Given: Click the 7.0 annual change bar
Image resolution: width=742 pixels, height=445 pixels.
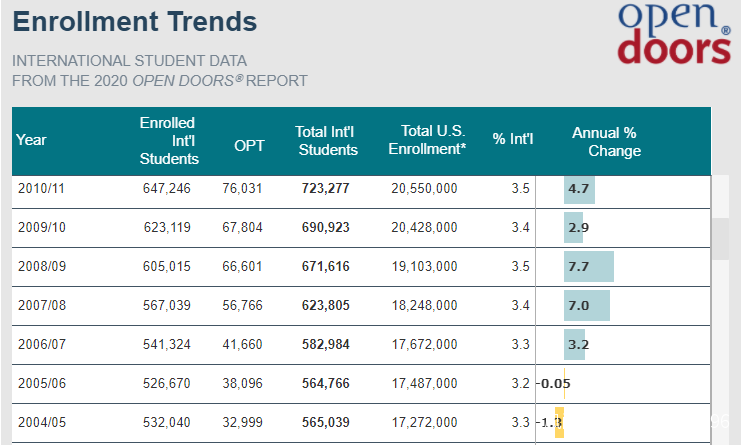Looking at the screenshot, I should point(587,305).
